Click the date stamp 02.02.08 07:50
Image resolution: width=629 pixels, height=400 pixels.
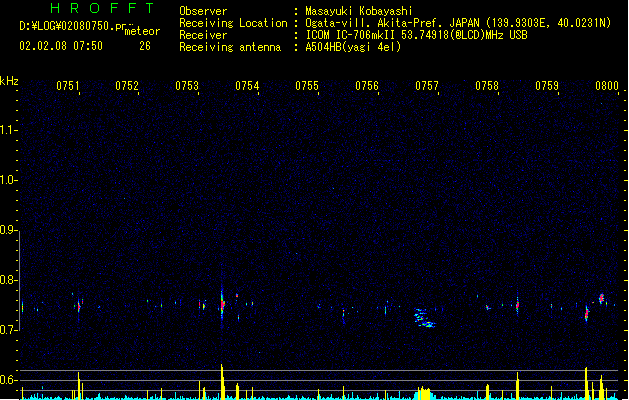click(61, 45)
